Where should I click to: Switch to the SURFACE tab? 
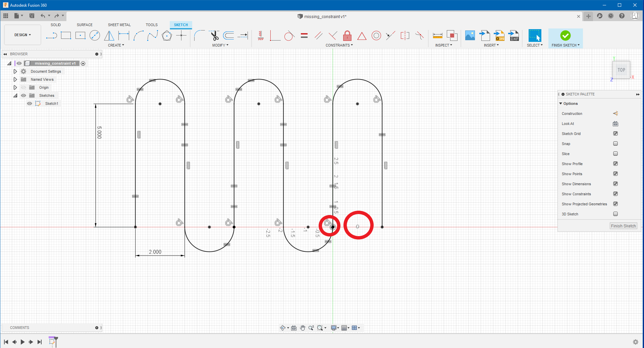85,25
